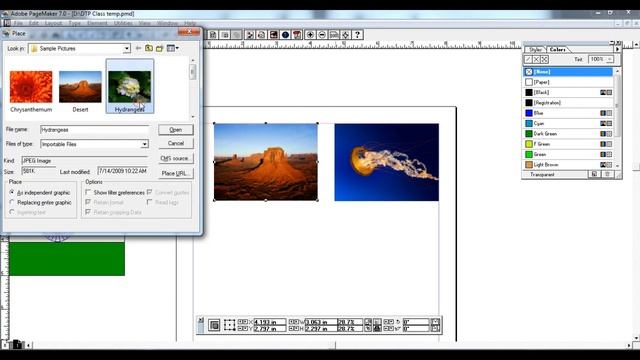The height and width of the screenshot is (360, 640).
Task: Click the Width nudge arrows in Control palette
Action: click(294, 322)
